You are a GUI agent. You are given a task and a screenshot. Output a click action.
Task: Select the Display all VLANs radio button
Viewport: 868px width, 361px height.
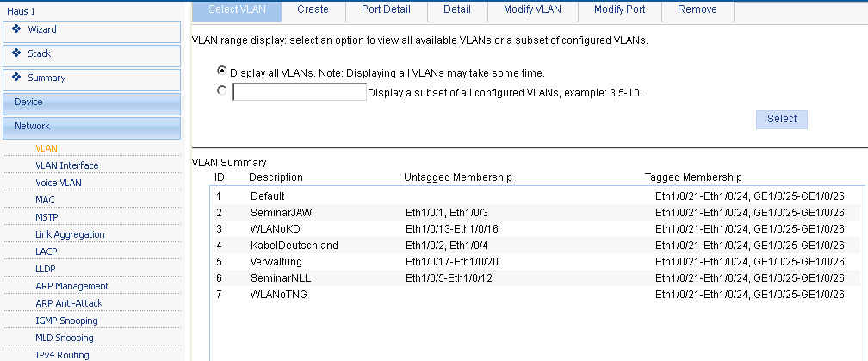tap(222, 71)
